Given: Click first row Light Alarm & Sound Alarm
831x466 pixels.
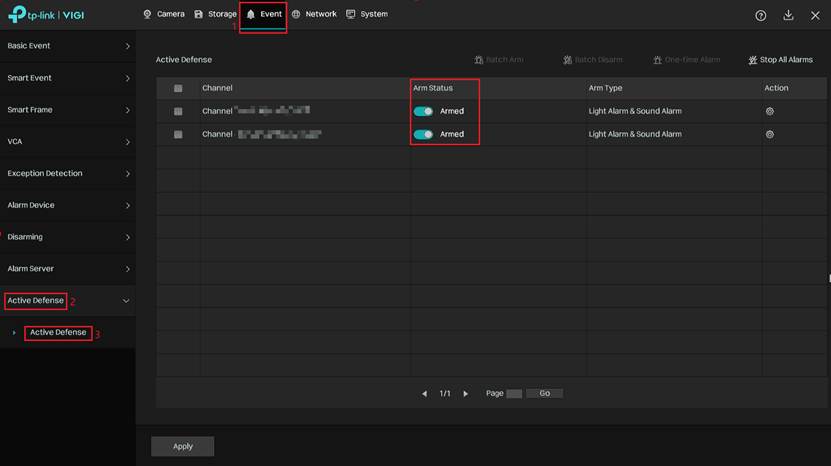Looking at the screenshot, I should click(x=635, y=111).
